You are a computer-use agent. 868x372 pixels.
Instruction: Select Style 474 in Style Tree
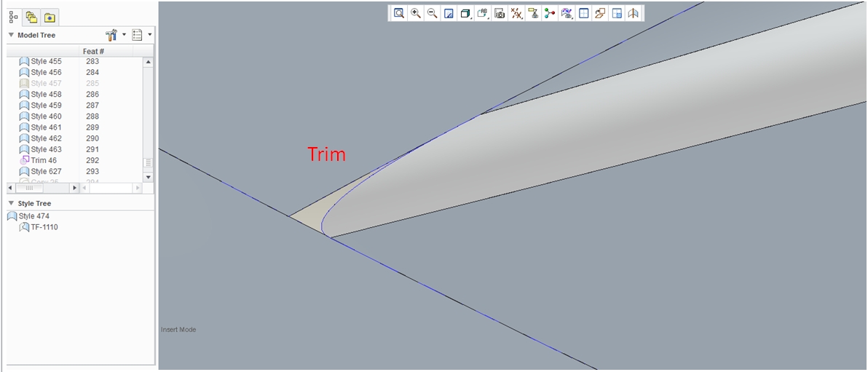34,216
